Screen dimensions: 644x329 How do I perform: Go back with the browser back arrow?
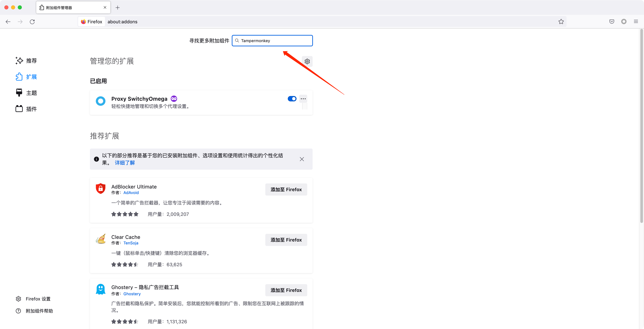pos(8,22)
